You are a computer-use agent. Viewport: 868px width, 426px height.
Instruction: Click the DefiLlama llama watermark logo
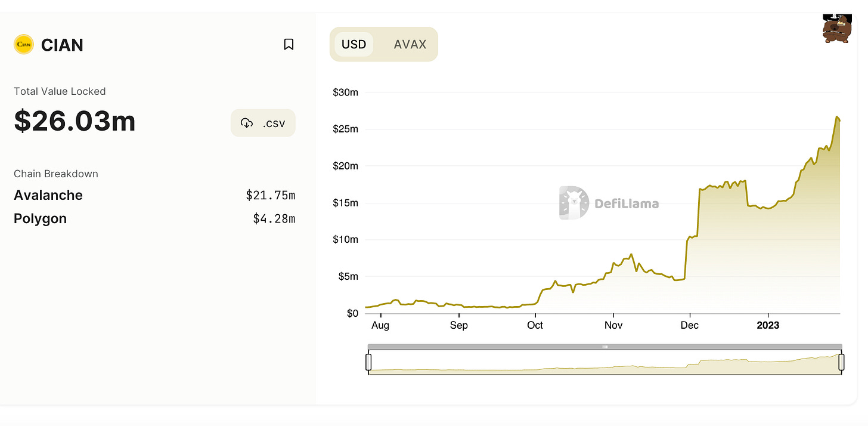click(574, 203)
